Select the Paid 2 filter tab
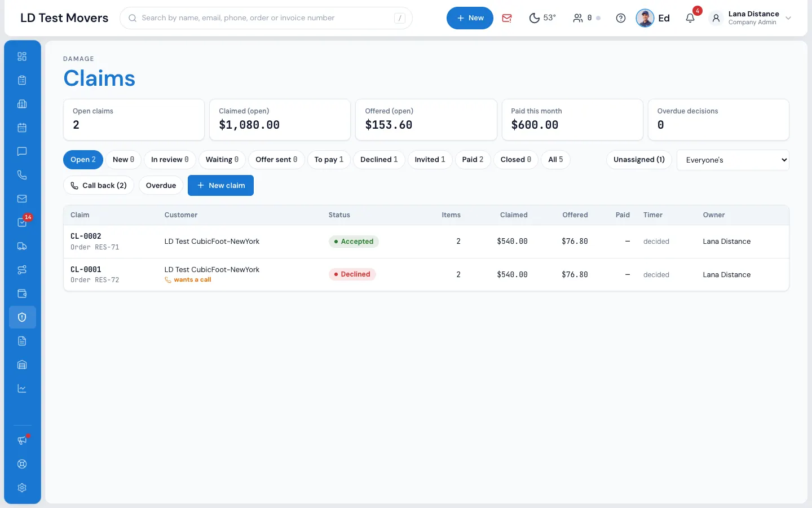The height and width of the screenshot is (508, 812). coord(473,160)
